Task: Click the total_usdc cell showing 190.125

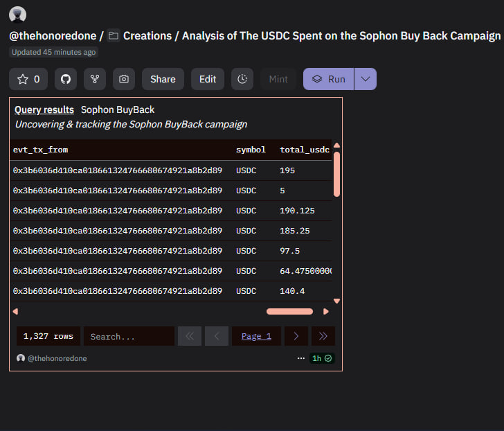Action: coord(297,211)
